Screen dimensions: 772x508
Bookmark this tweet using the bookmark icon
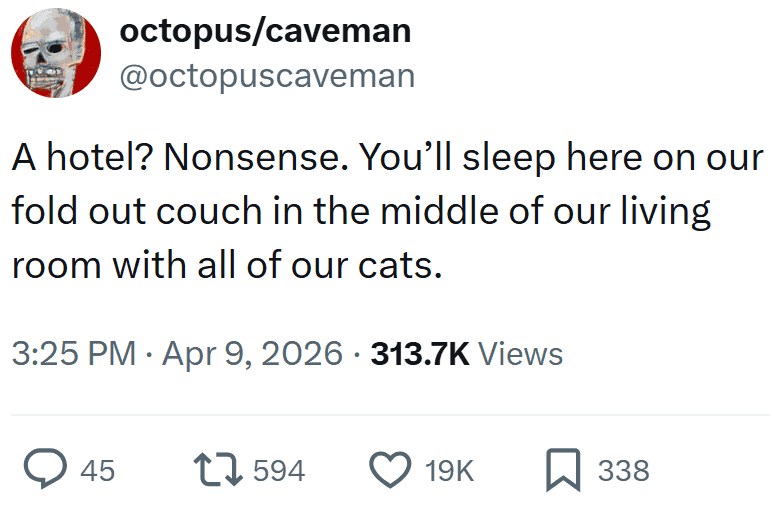point(562,469)
